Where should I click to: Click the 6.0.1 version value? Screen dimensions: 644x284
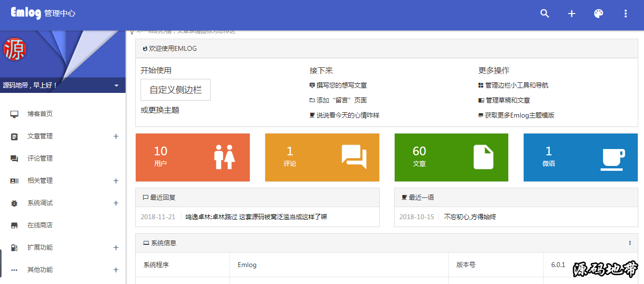coord(558,265)
